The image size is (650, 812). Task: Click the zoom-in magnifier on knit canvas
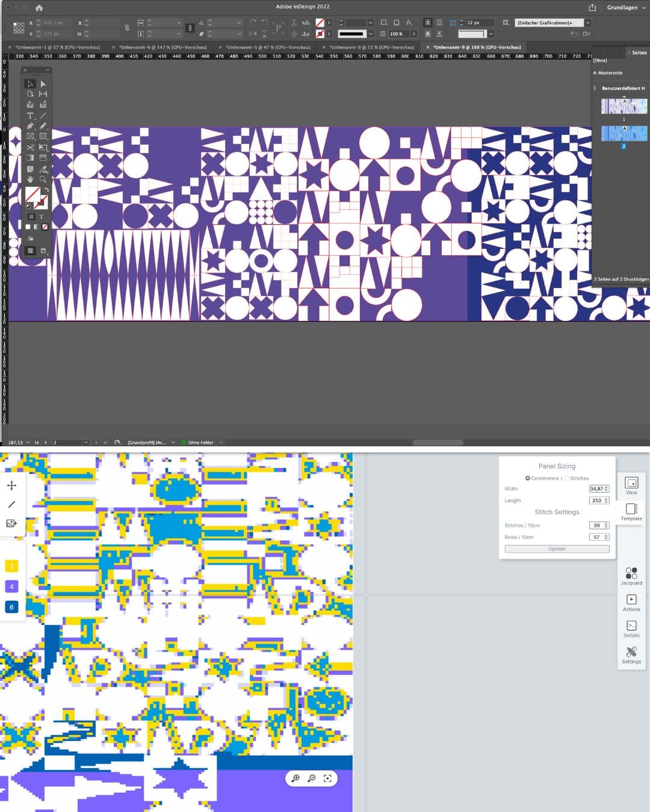[296, 778]
